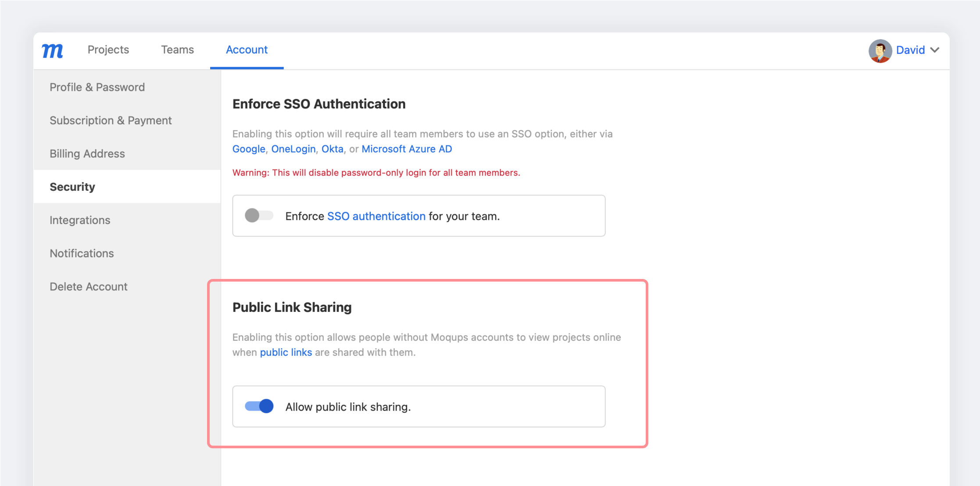Select the Account tab

click(247, 50)
